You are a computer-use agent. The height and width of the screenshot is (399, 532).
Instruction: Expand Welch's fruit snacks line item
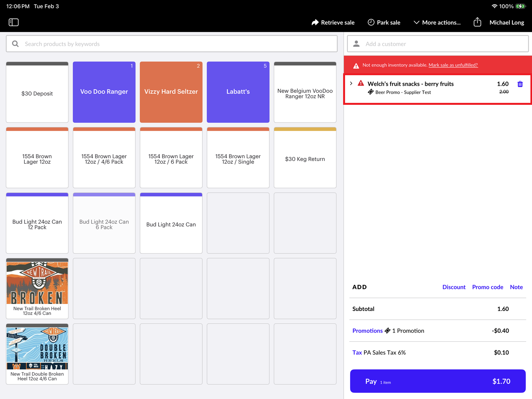pos(351,83)
